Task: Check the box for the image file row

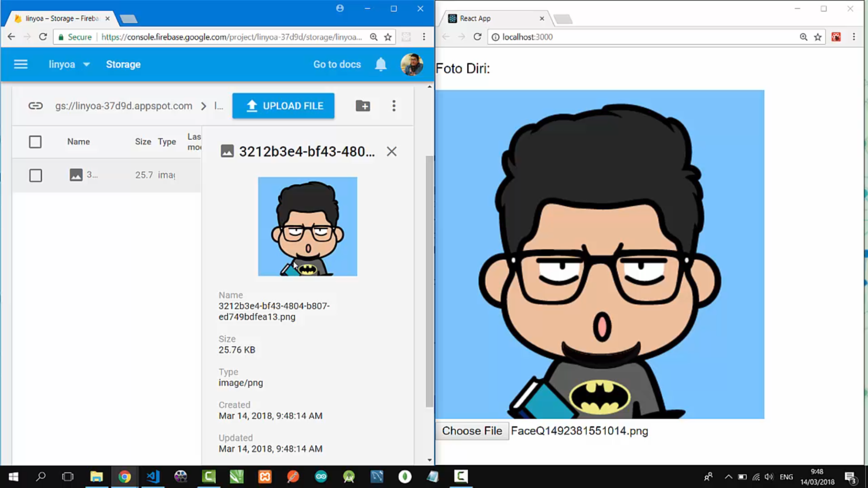Action: tap(35, 175)
